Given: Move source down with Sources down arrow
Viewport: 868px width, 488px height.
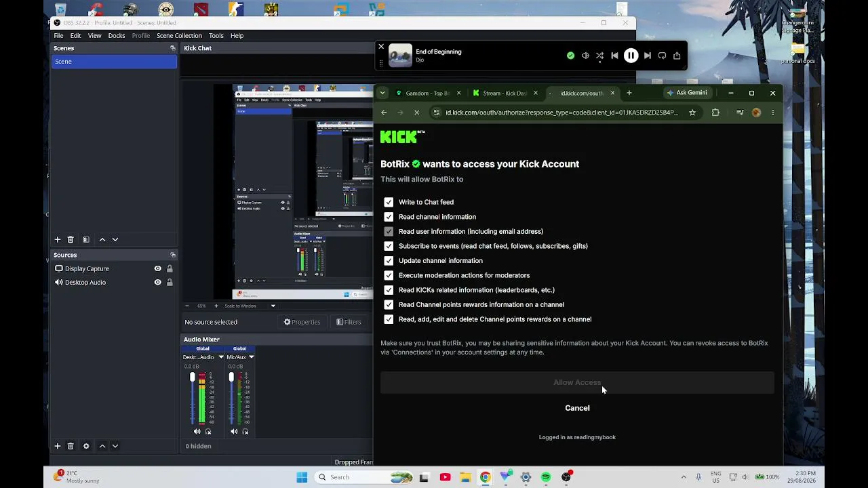Looking at the screenshot, I should pyautogui.click(x=115, y=446).
